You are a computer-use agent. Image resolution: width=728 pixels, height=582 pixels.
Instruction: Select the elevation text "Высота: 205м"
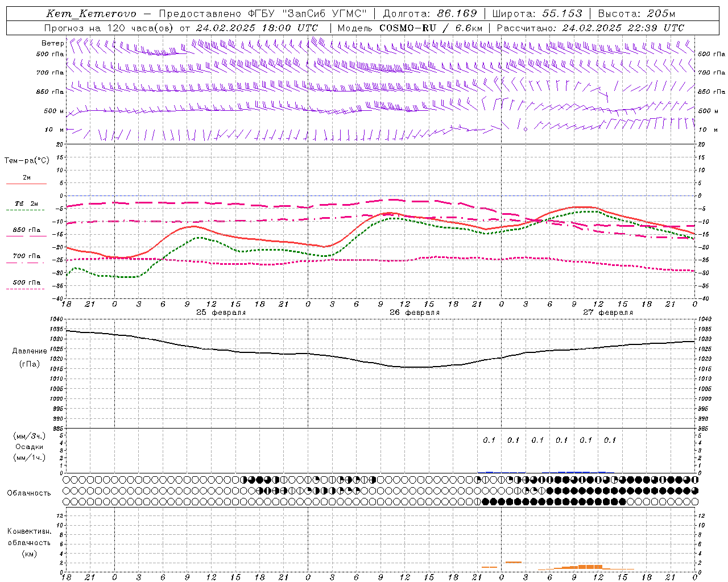click(636, 14)
